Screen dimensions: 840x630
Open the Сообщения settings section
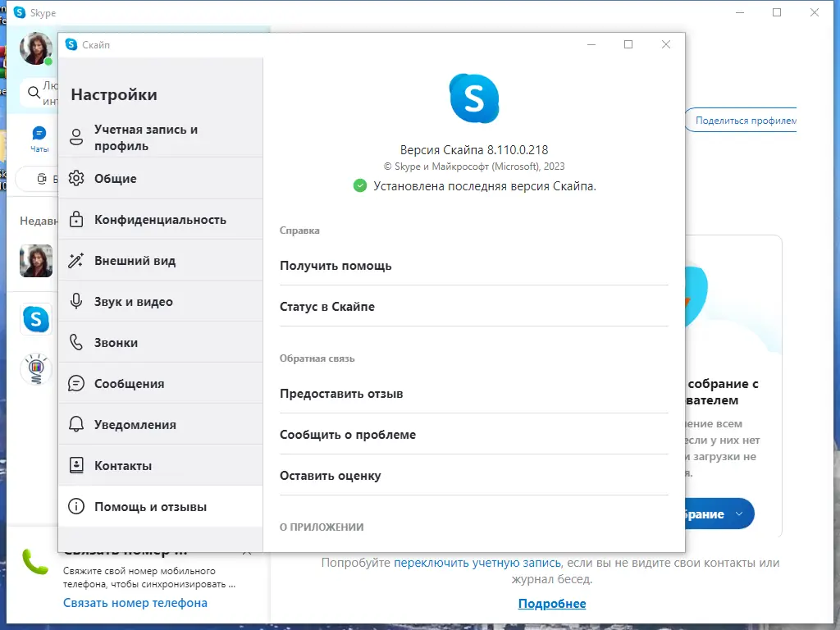pos(160,384)
